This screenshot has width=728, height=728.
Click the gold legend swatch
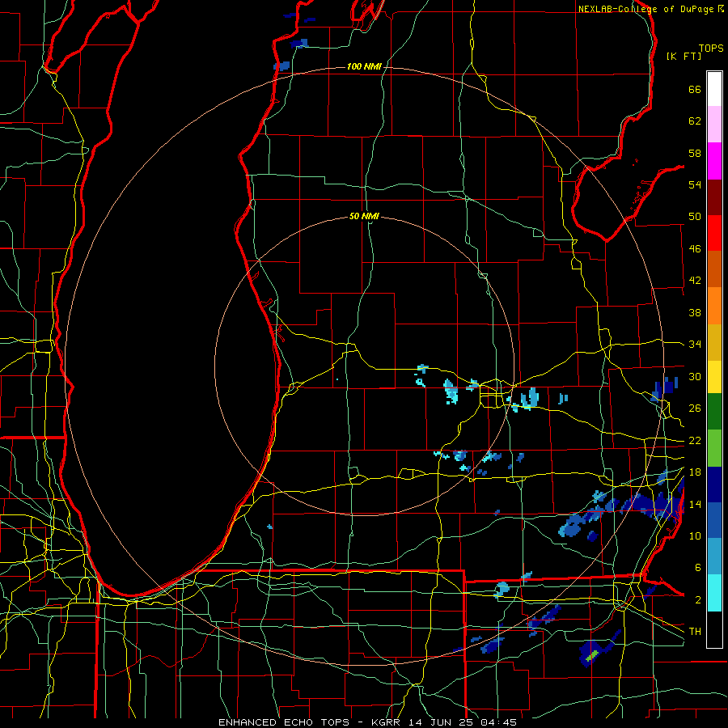coord(714,342)
